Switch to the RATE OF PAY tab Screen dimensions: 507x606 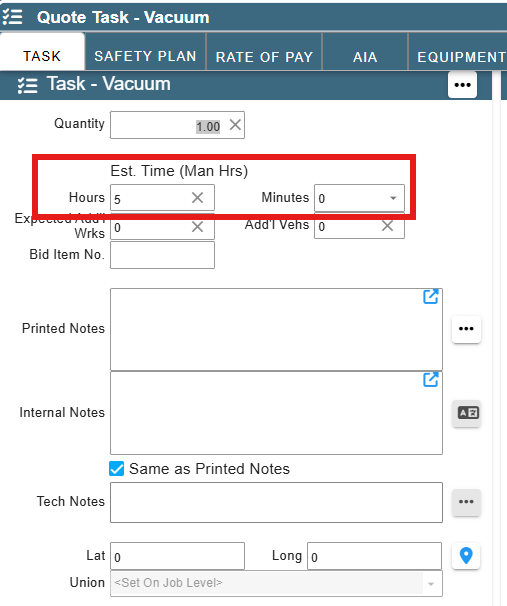264,57
